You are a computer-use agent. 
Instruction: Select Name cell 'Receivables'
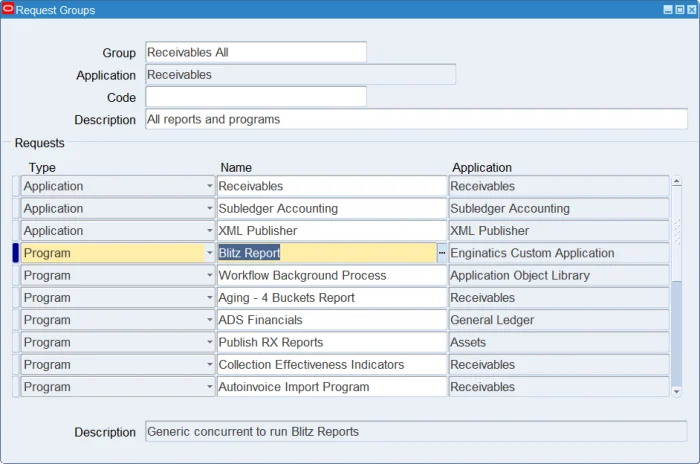[332, 186]
